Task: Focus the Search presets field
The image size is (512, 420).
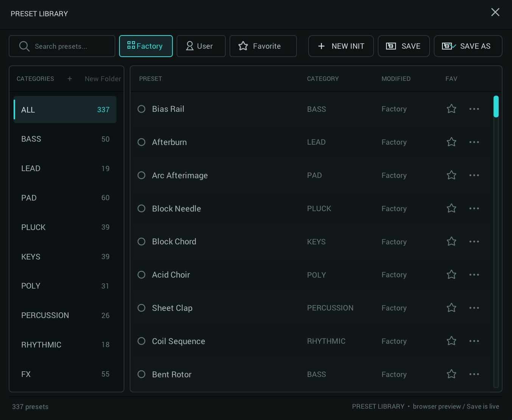Action: (x=62, y=46)
